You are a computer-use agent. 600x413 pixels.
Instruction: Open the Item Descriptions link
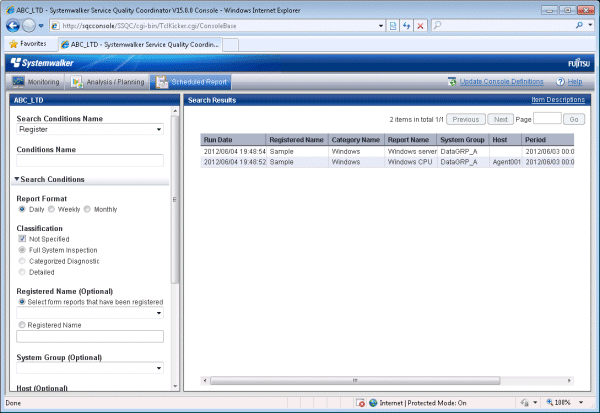(x=558, y=100)
